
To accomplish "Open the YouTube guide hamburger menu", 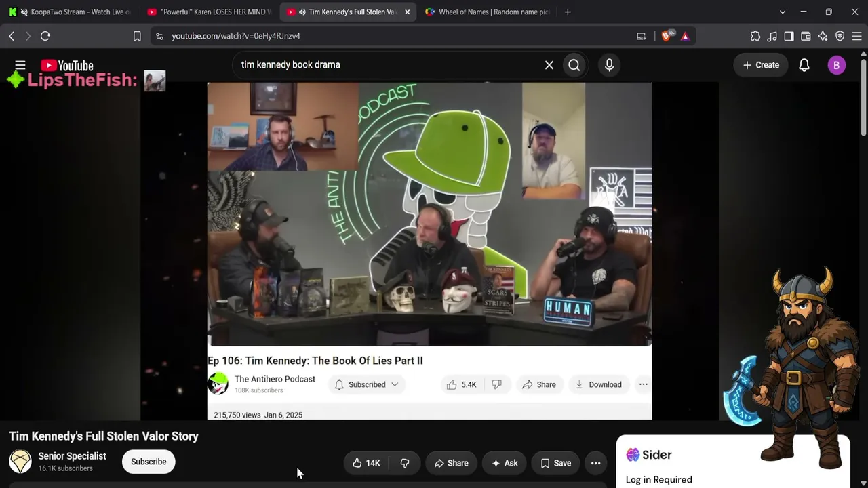I will 20,65.
